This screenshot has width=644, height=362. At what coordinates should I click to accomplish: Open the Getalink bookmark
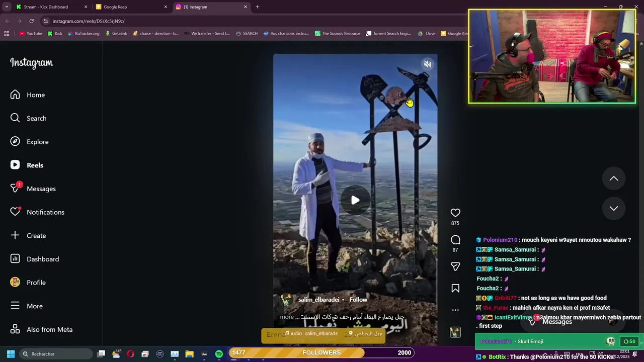tap(116, 34)
